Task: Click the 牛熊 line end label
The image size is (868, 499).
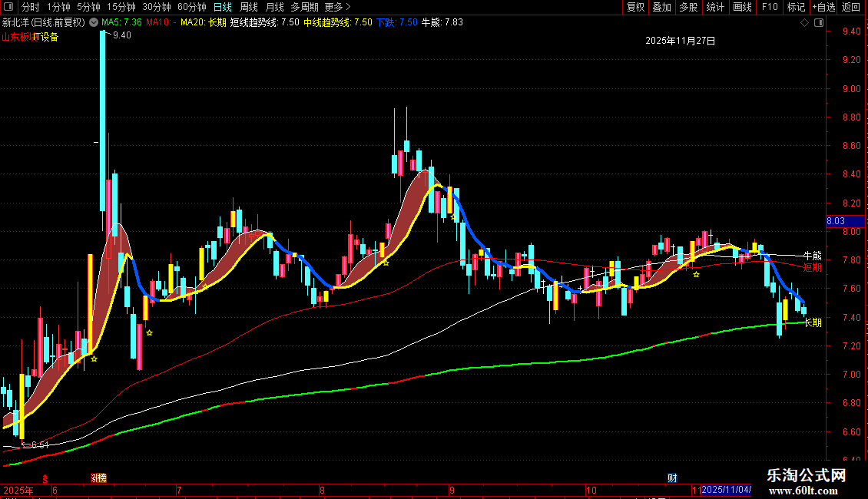Action: point(812,256)
